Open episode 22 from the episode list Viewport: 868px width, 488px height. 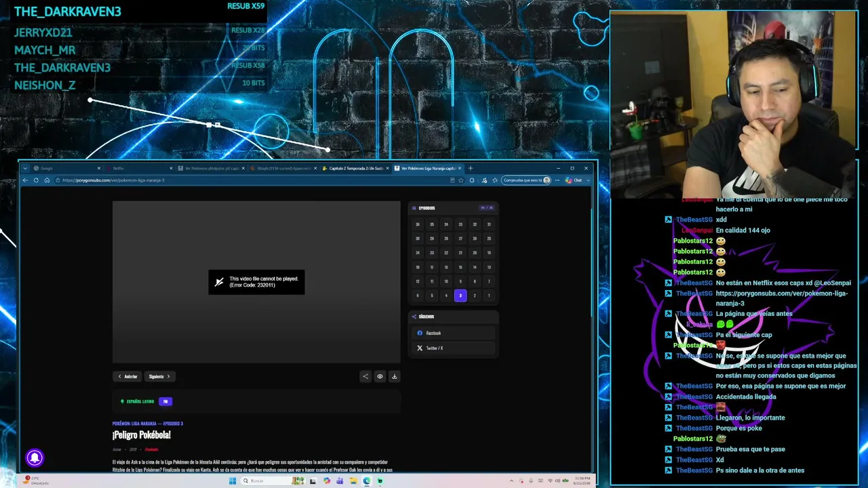tap(446, 253)
